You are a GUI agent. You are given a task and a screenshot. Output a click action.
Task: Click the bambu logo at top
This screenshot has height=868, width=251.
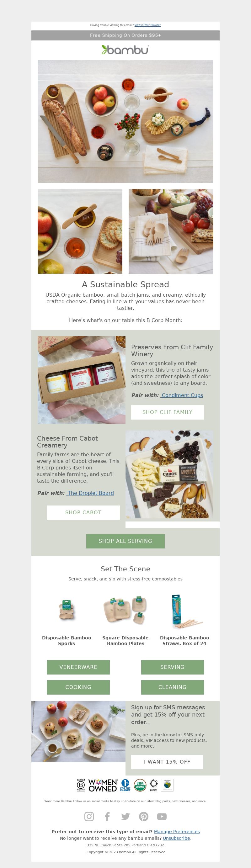coord(125,50)
